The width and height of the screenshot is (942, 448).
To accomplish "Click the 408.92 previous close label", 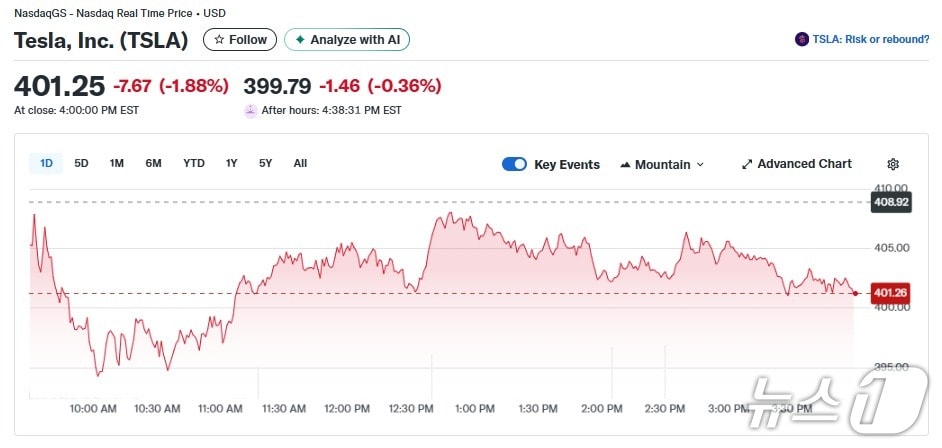I will [891, 202].
